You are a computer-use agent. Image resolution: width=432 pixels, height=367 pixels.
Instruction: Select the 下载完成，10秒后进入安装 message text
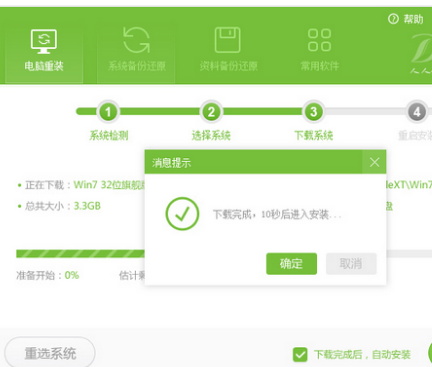(277, 214)
